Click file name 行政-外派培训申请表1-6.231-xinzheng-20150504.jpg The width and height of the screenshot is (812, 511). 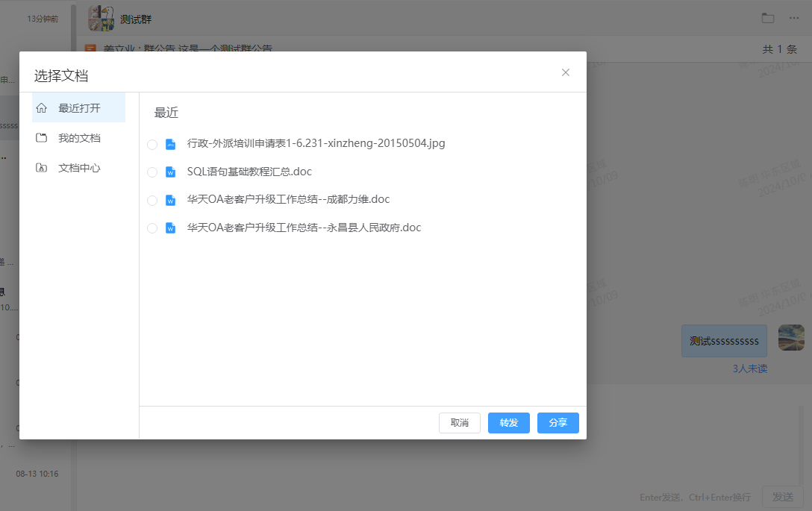(x=316, y=143)
